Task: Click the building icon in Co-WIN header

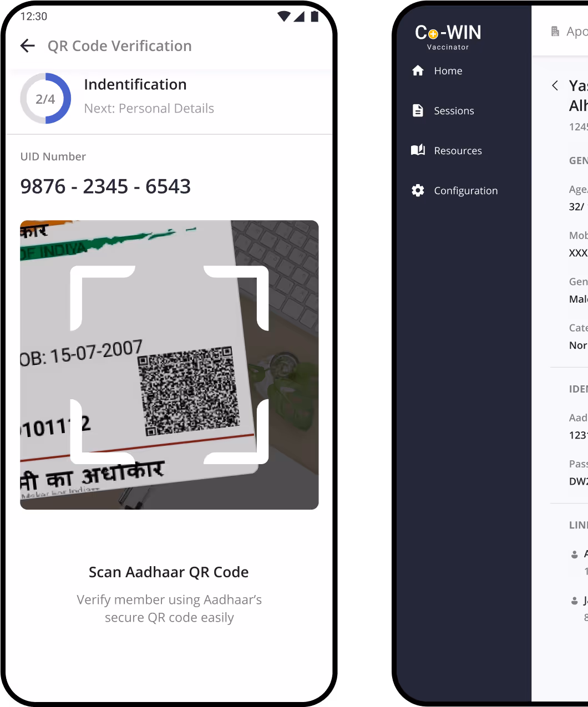Action: 555,31
